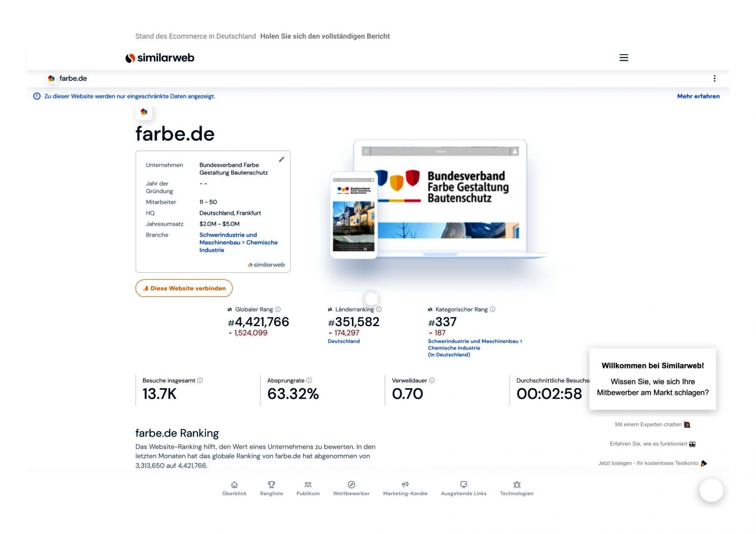Click the farbe.de logo tile above the title
756x534 pixels.
pos(144,112)
